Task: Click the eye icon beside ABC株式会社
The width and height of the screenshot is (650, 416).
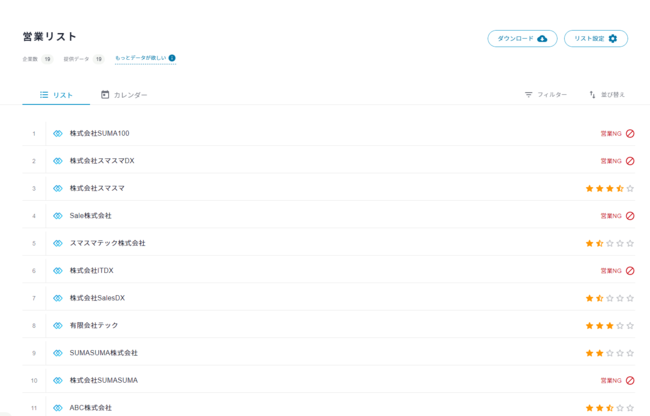Action: pyautogui.click(x=58, y=408)
